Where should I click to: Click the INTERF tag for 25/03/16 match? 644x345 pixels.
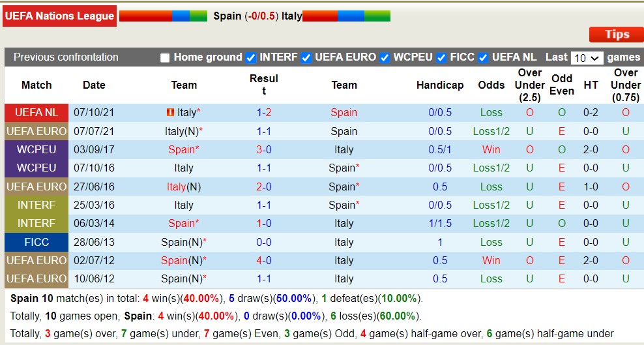point(37,205)
